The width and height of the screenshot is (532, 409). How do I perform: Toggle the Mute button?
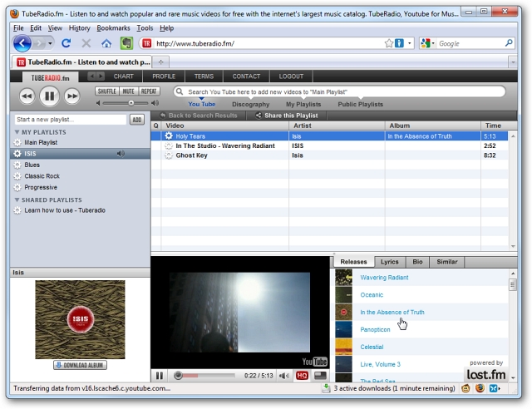128,91
